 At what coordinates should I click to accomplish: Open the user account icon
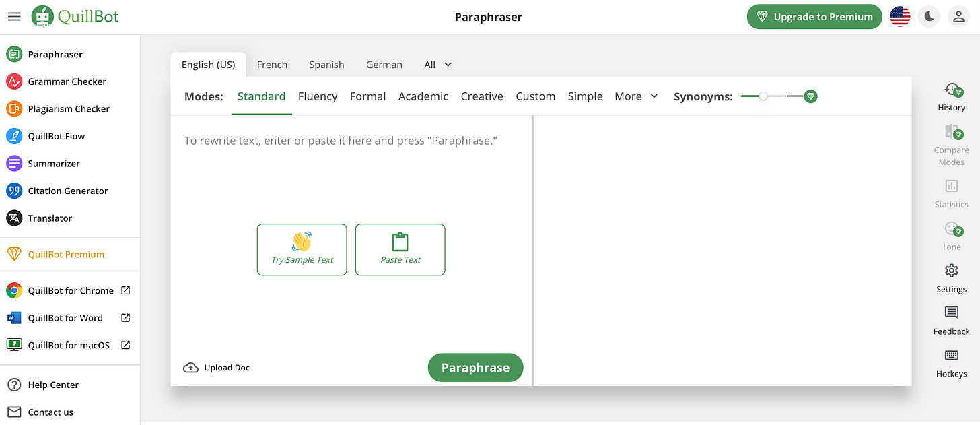point(958,17)
